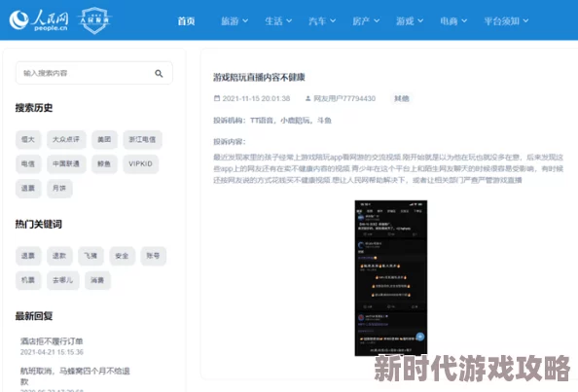This screenshot has height=392, width=578.
Task: Click the user icon beside 网友用户77794430
Action: [x=307, y=98]
